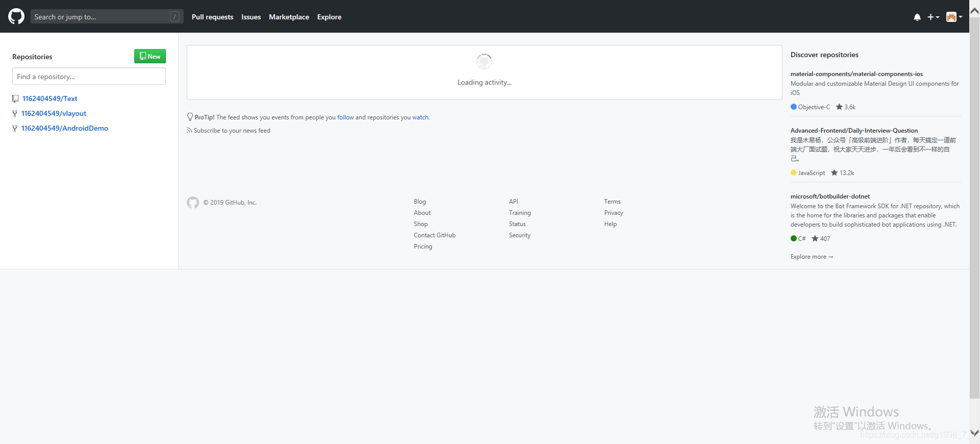Click the Objective-C language color dot
980x444 pixels.
794,107
